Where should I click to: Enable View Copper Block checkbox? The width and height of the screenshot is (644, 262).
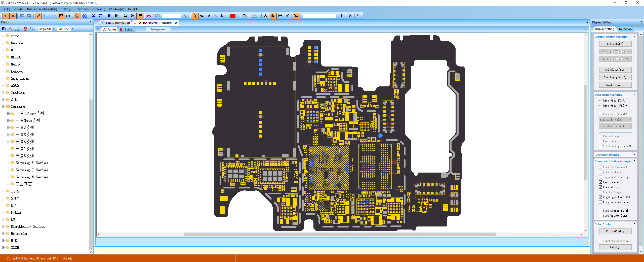click(x=600, y=211)
